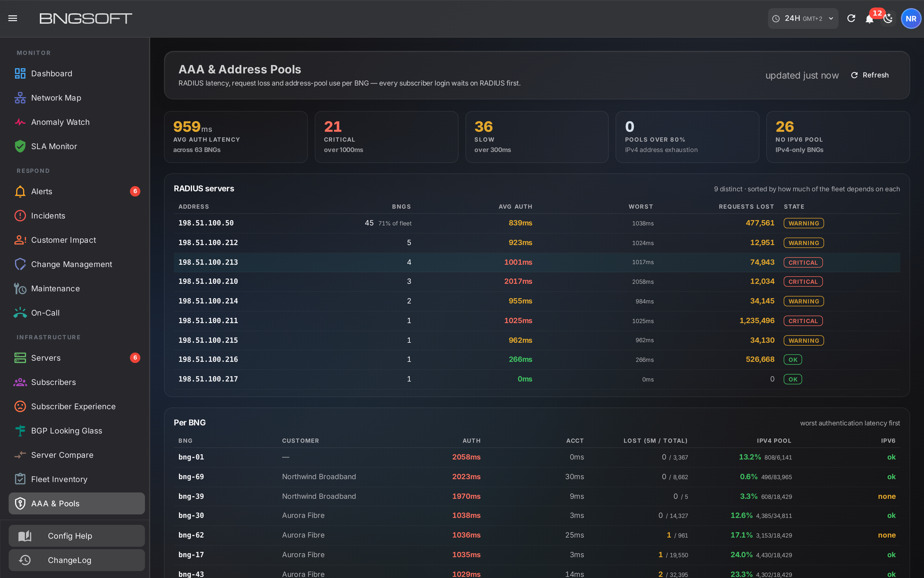Click the On-Call phone icon
Image resolution: width=924 pixels, height=578 pixels.
20,313
